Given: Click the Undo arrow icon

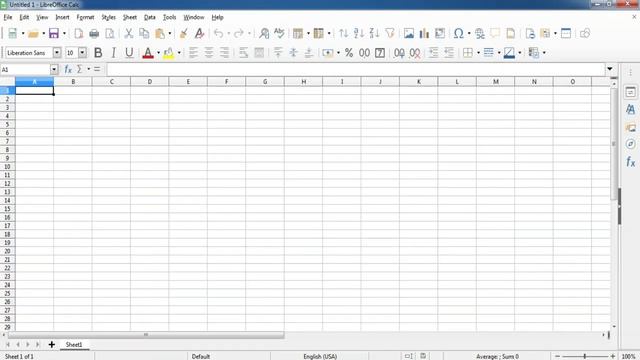Looking at the screenshot, I should [219, 33].
